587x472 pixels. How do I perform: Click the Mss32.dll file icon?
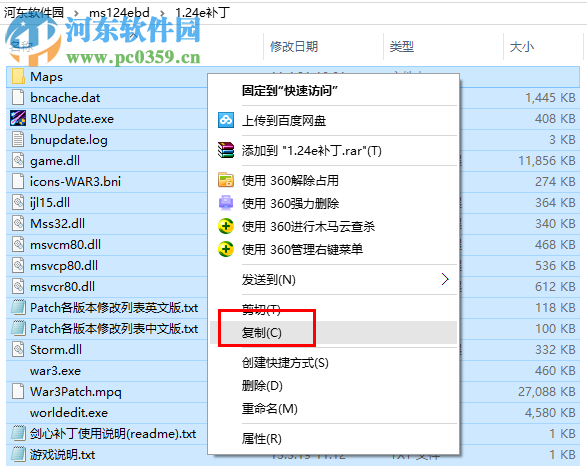18,223
